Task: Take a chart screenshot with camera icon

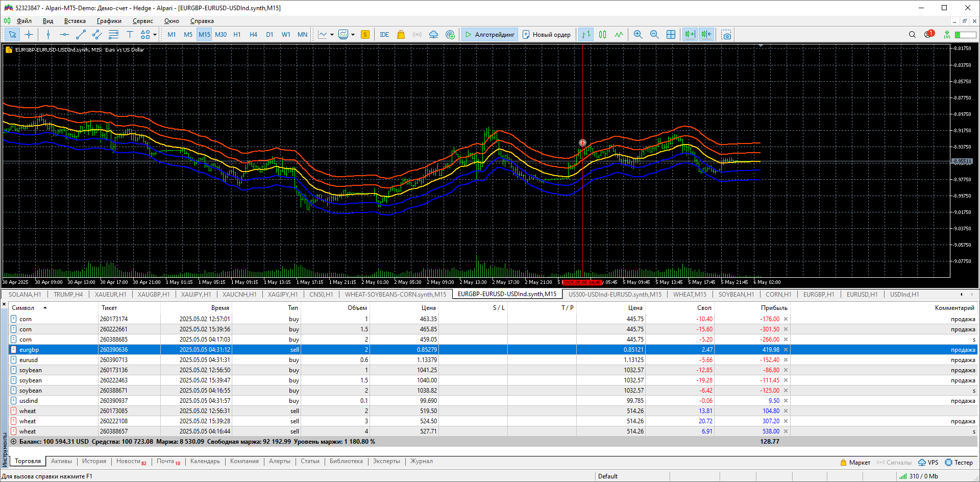Action: tap(726, 35)
